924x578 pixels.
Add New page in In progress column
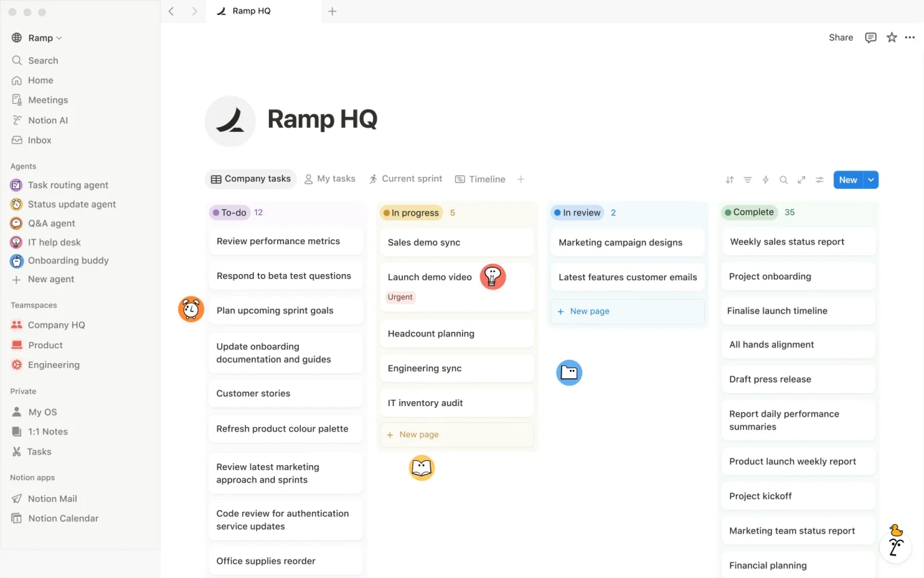pyautogui.click(x=457, y=435)
